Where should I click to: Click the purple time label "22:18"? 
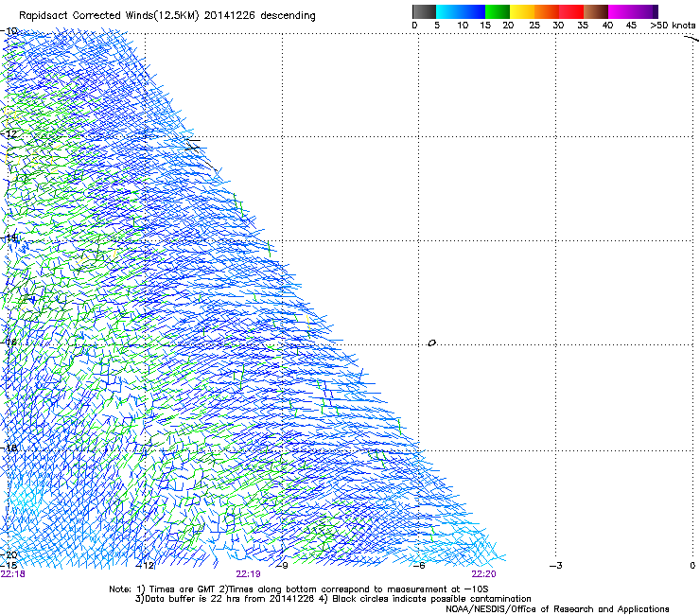coord(13,574)
